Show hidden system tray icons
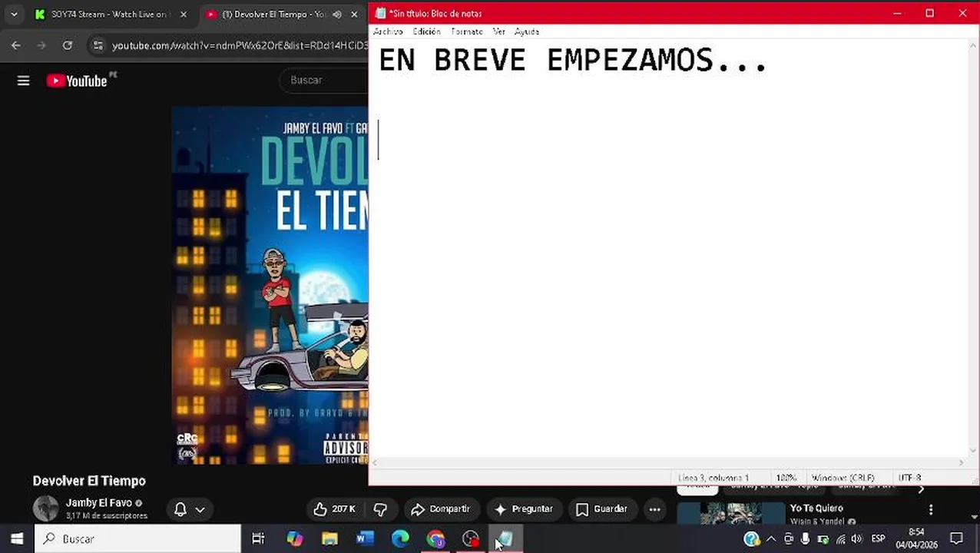This screenshot has width=980, height=553. point(771,539)
